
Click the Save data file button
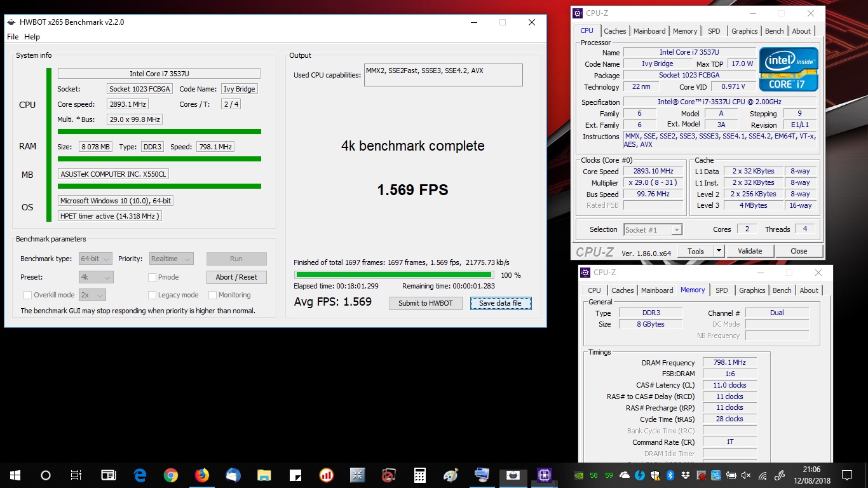(x=500, y=303)
